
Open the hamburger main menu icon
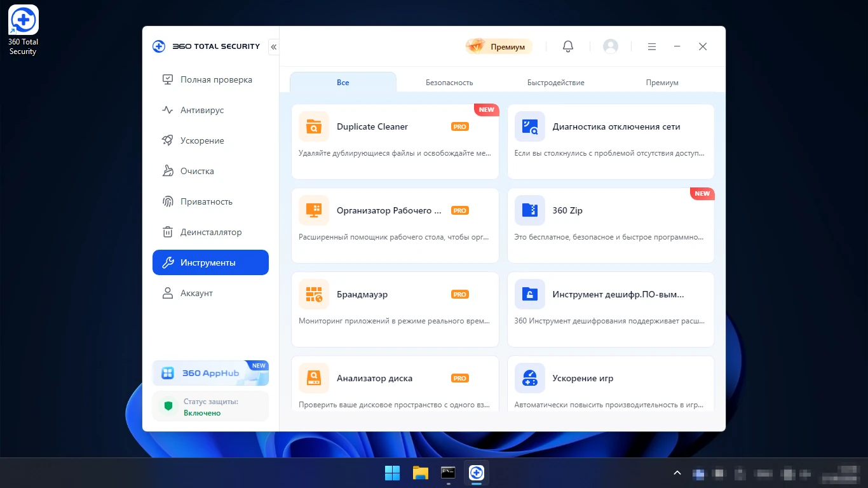(652, 46)
